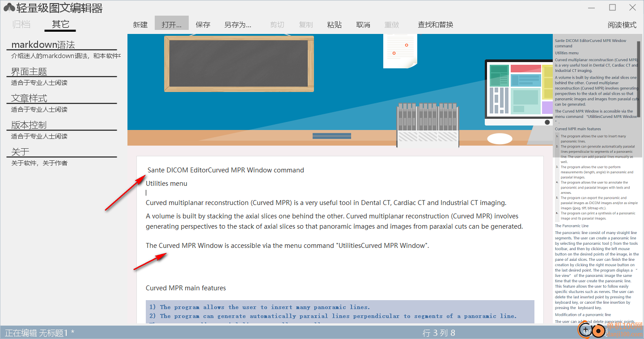Click the classroom banner image above the editor

pyautogui.click(x=340, y=90)
